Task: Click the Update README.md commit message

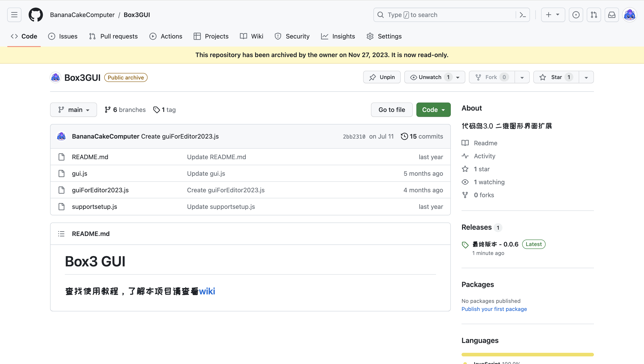Action: pyautogui.click(x=216, y=157)
